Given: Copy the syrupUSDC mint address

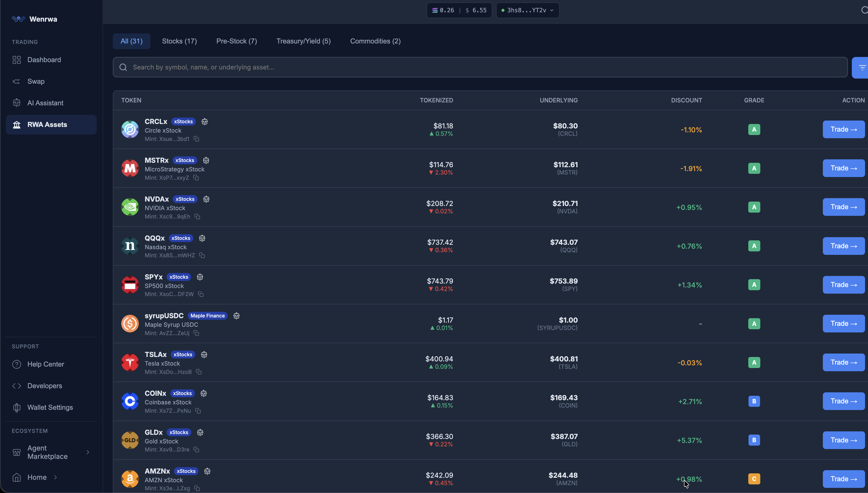Looking at the screenshot, I should tap(196, 333).
